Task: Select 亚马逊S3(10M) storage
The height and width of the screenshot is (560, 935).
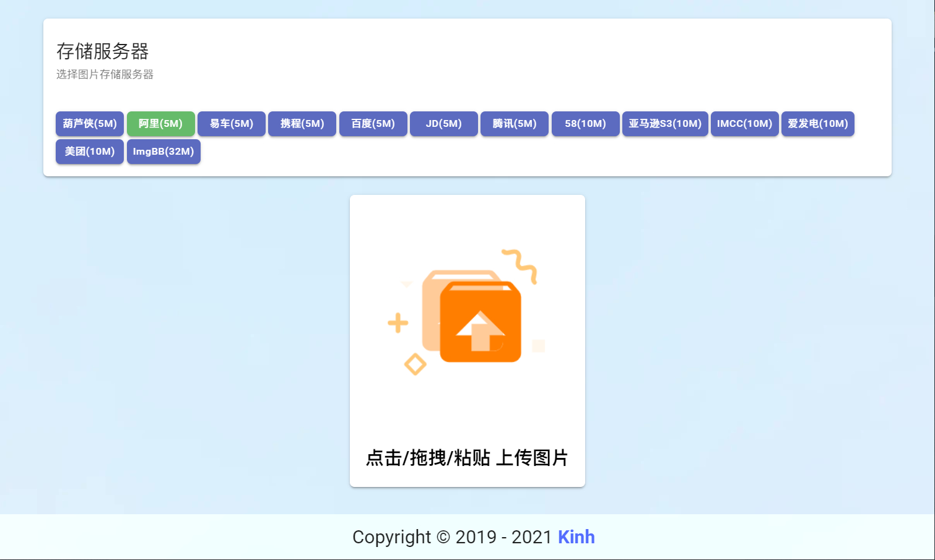Action: pos(664,124)
